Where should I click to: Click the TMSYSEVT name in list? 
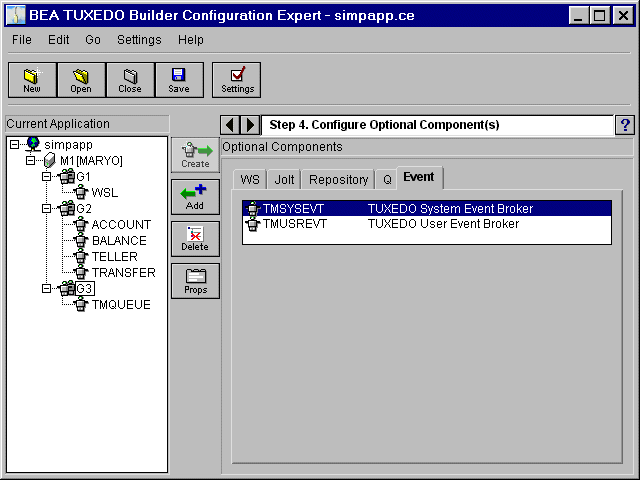(x=293, y=209)
